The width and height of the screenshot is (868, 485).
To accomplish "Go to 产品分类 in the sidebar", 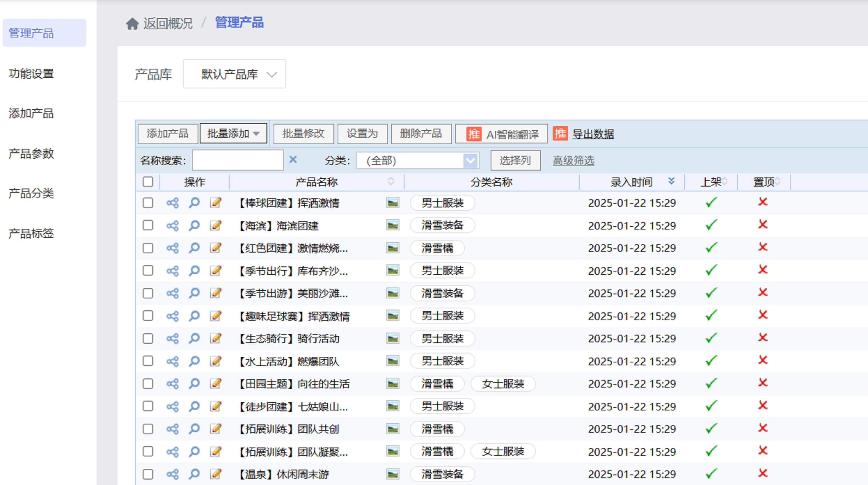I will click(x=31, y=193).
